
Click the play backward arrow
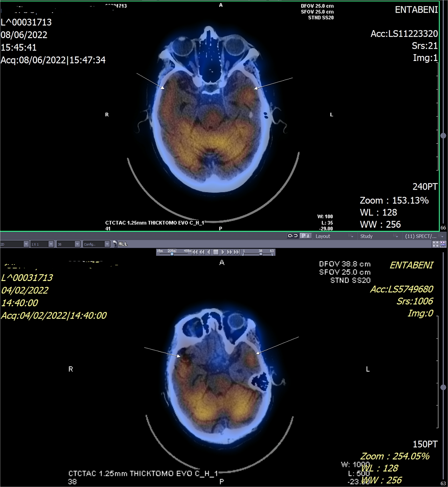coord(209,252)
